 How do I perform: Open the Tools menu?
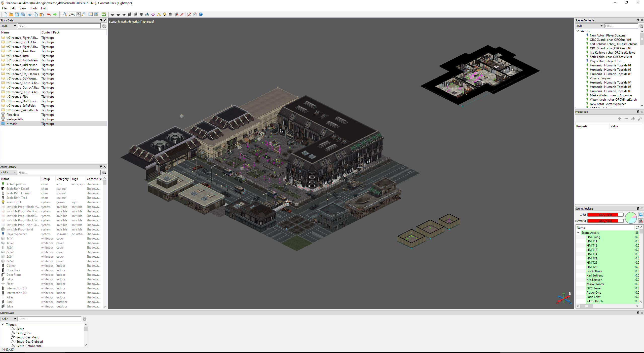[33, 8]
